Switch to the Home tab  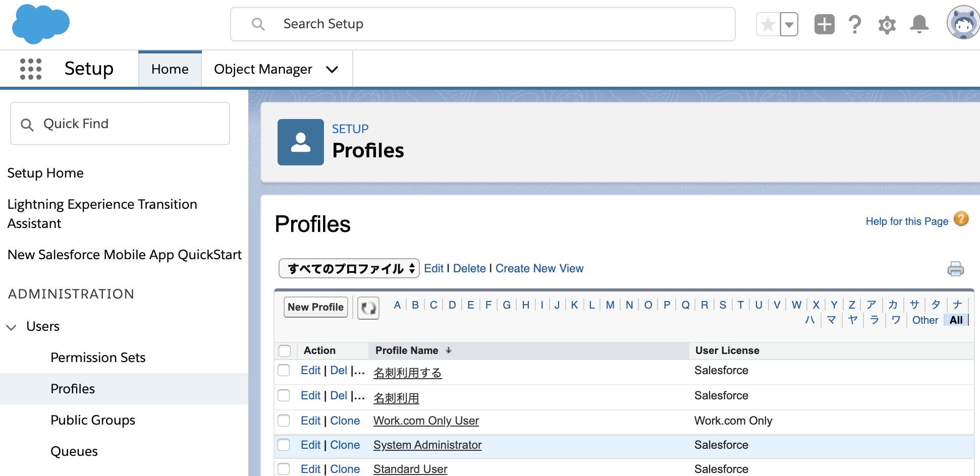tap(170, 69)
